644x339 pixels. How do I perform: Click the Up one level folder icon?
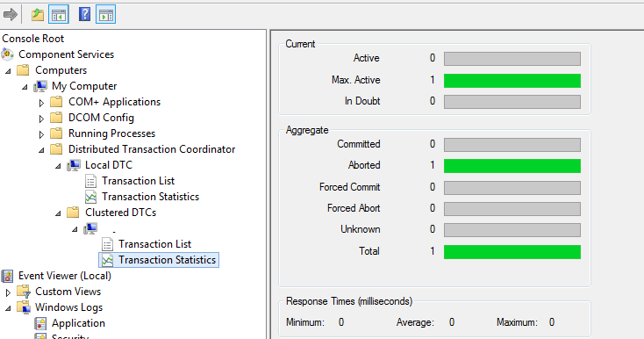38,15
